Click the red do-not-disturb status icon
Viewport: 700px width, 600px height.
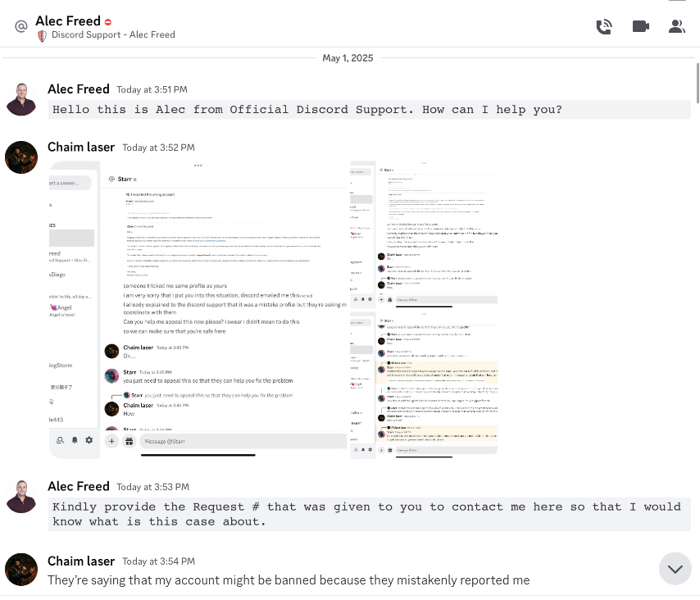108,22
